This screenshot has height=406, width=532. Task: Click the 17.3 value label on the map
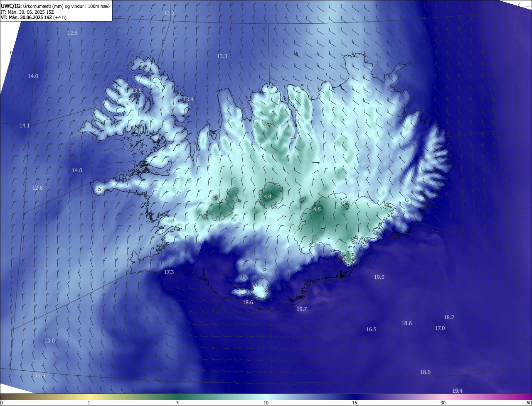169,272
